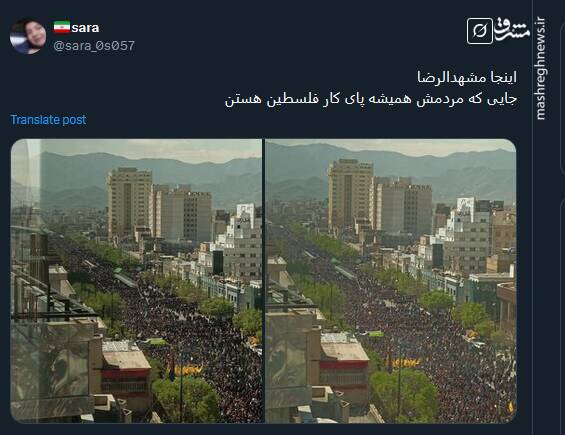This screenshot has height=435, width=565.
Task: Open the left crowd photo
Action: 137,281
